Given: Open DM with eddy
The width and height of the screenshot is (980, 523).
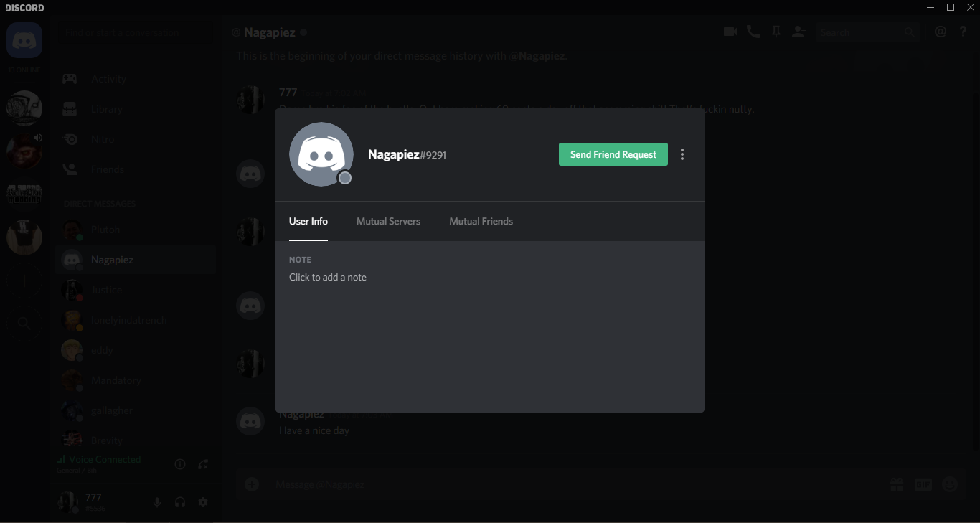Looking at the screenshot, I should [136, 350].
